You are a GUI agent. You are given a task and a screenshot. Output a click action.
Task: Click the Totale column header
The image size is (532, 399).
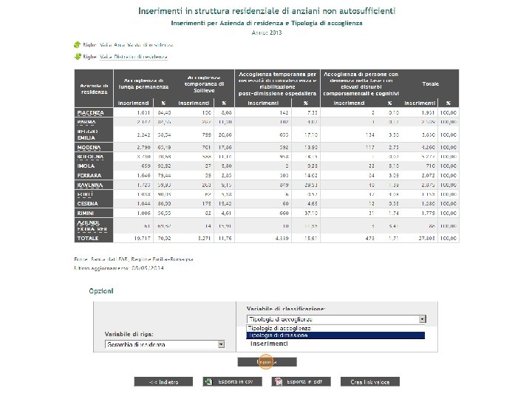pyautogui.click(x=431, y=83)
